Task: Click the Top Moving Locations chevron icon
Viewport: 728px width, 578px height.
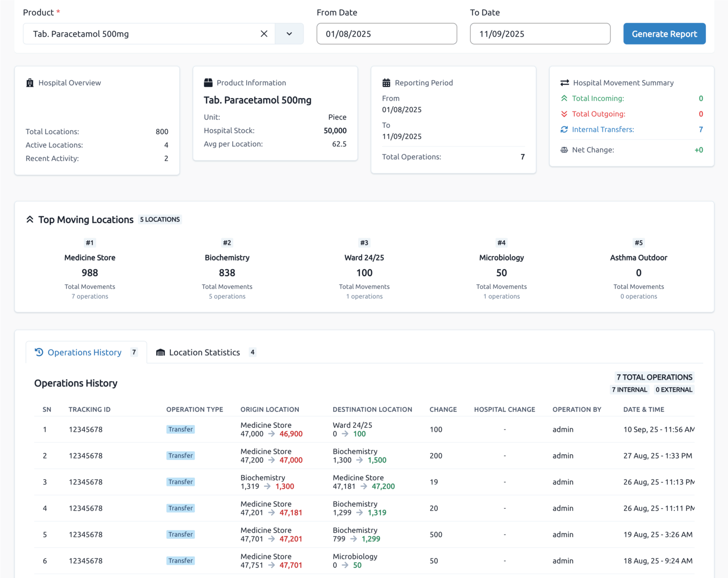Action: click(30, 219)
